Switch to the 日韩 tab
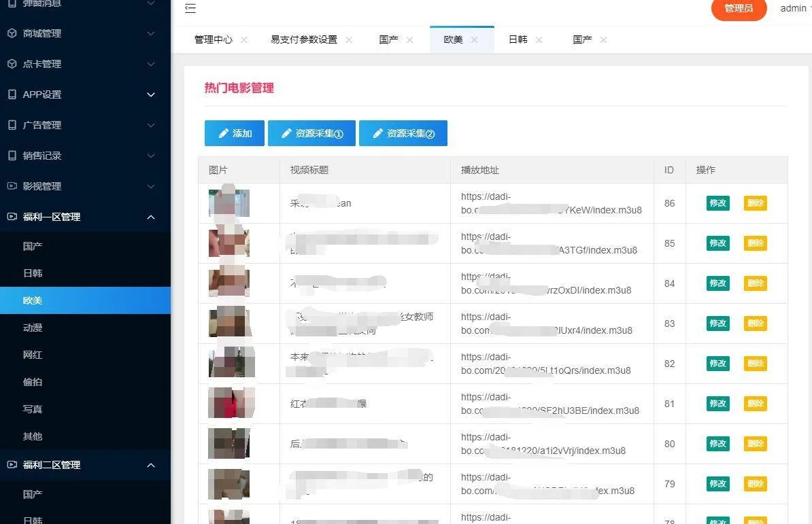 coord(518,40)
